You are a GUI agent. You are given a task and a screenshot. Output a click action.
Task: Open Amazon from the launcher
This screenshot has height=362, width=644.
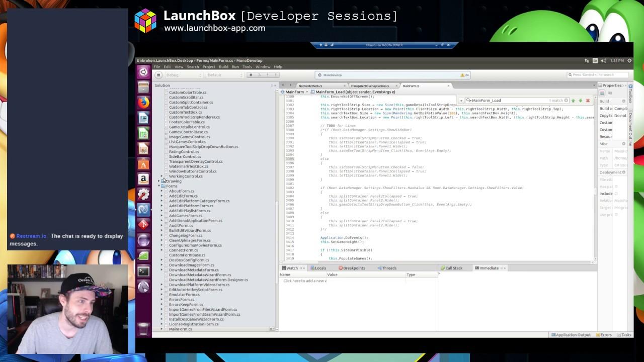pos(143,179)
